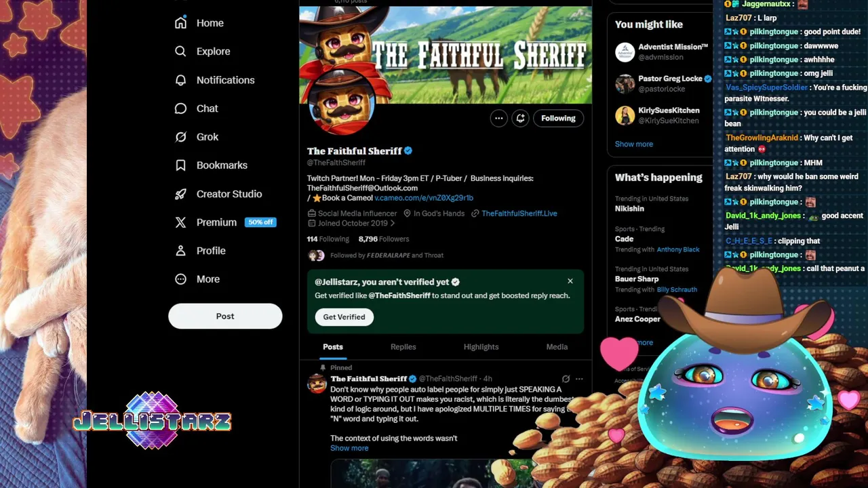
Task: Toggle post notifications bell for this profile
Action: 520,118
